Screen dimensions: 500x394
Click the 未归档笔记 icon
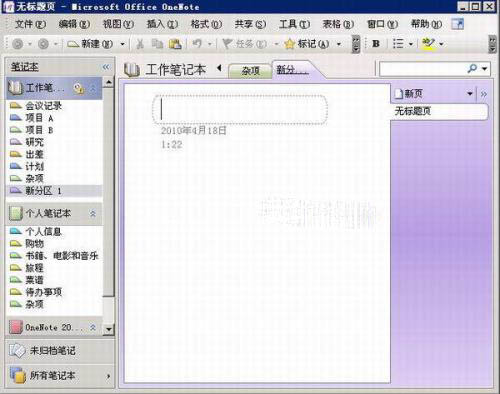coord(17,351)
